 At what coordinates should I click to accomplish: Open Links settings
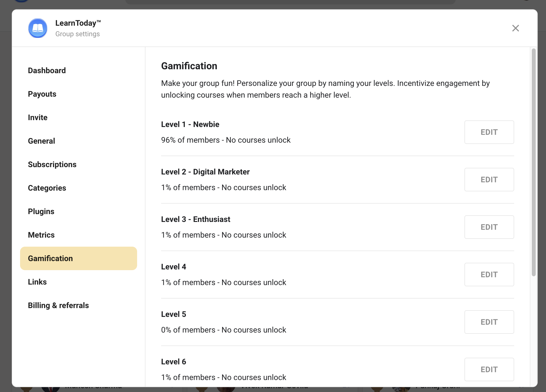coord(37,282)
